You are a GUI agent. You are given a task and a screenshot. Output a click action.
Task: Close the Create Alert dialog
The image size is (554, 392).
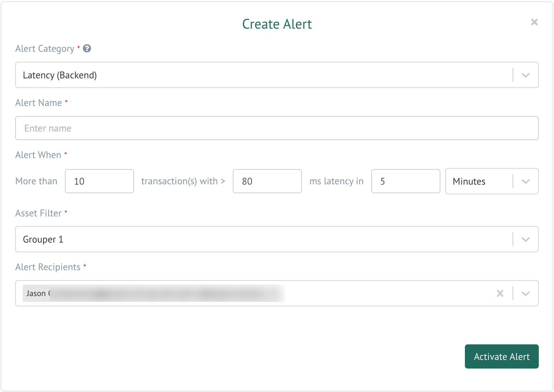[534, 22]
